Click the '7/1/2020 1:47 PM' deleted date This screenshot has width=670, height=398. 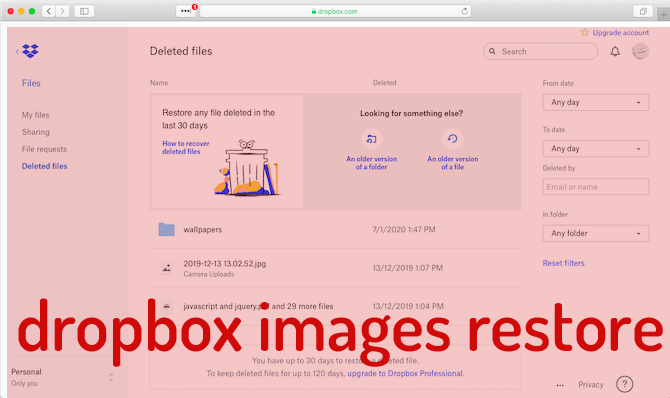(404, 230)
